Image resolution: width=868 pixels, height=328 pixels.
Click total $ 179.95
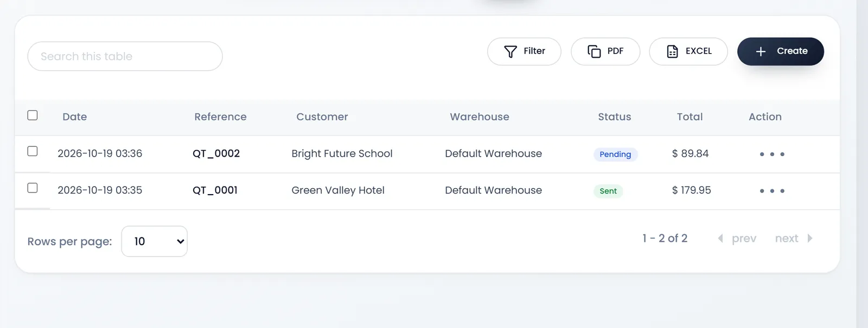[x=691, y=190]
